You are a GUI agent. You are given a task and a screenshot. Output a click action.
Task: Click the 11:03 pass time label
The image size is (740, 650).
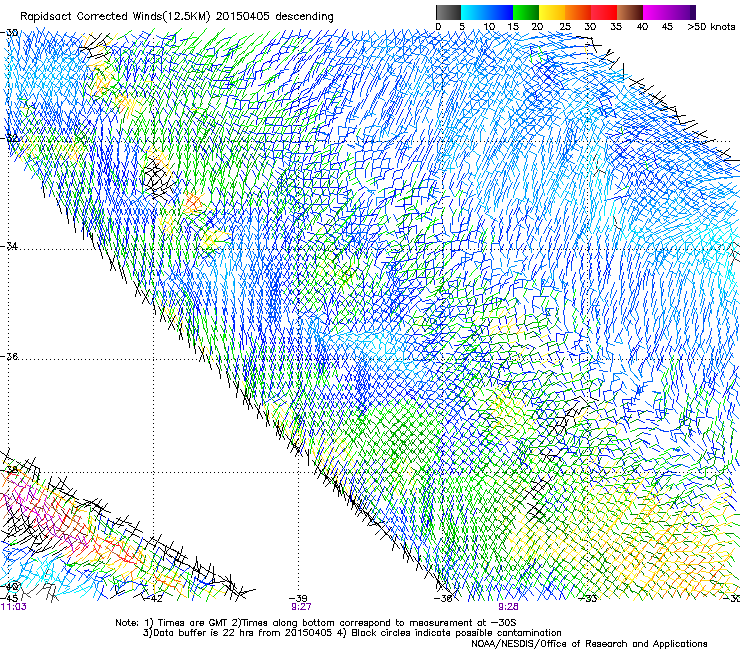pyautogui.click(x=14, y=607)
